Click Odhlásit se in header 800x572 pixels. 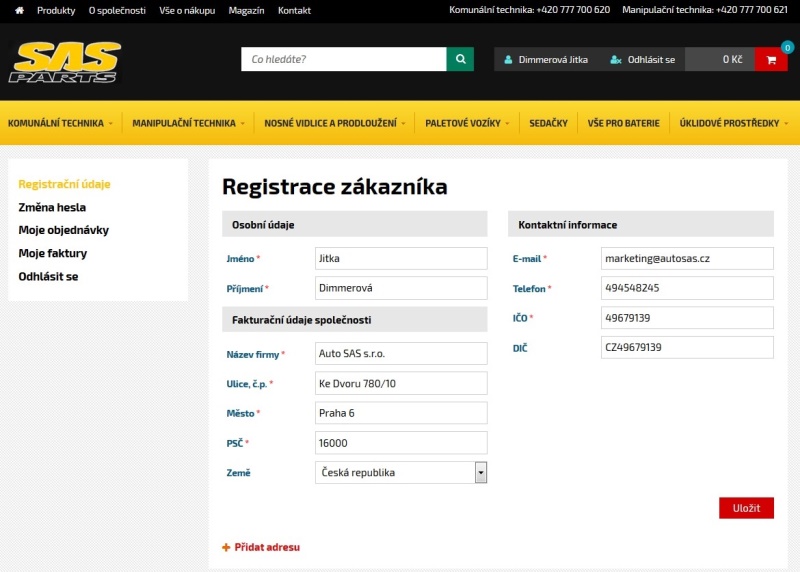pyautogui.click(x=651, y=60)
